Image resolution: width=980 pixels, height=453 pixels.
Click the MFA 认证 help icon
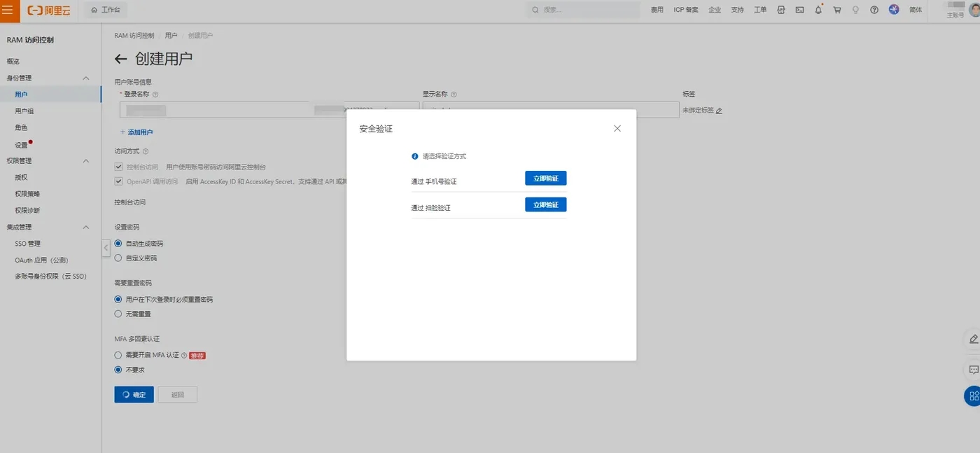click(x=184, y=356)
